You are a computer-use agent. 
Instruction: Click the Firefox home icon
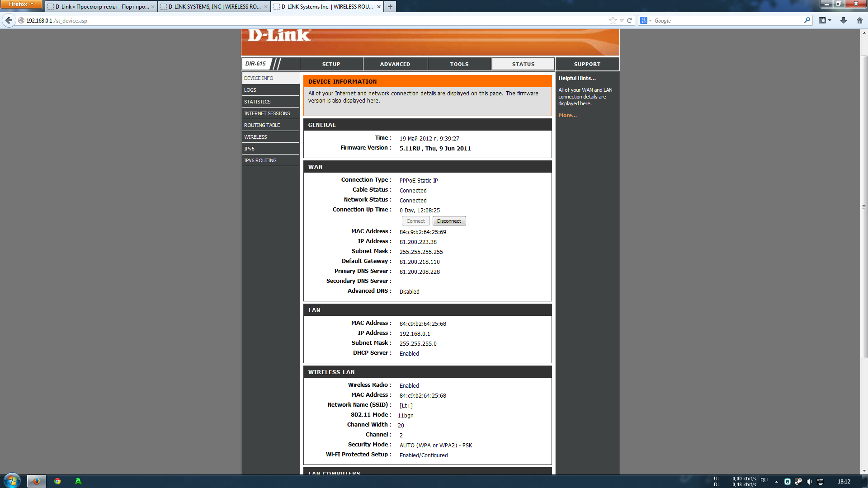859,20
